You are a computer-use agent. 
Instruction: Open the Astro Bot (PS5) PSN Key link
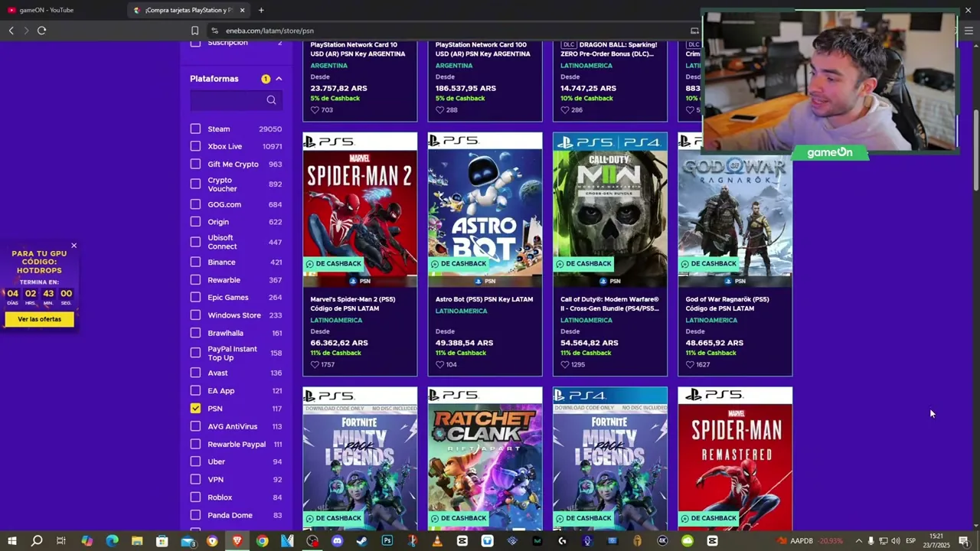coord(484,299)
